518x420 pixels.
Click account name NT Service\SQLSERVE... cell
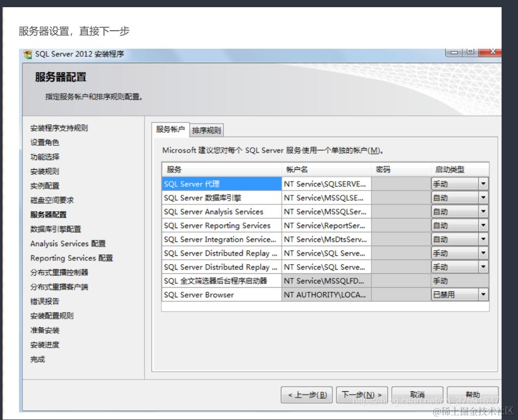326,184
